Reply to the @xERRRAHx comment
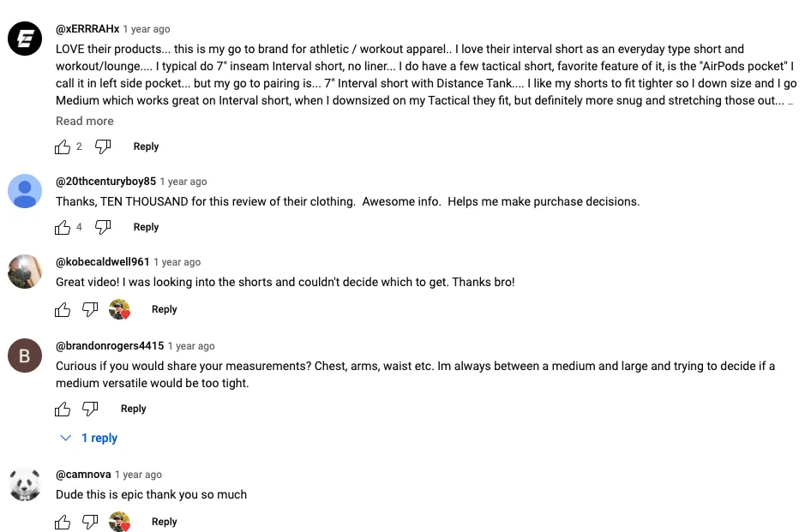805x532 pixels. tap(146, 146)
